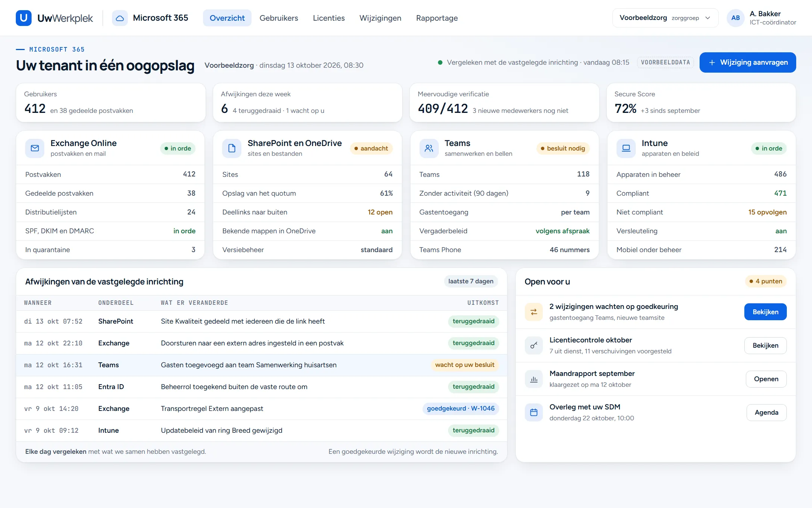The image size is (812, 508).
Task: Click the Teams people icon
Action: click(x=429, y=148)
